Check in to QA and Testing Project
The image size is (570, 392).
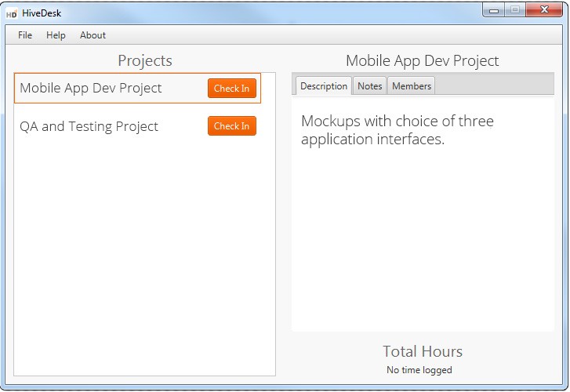[232, 125]
